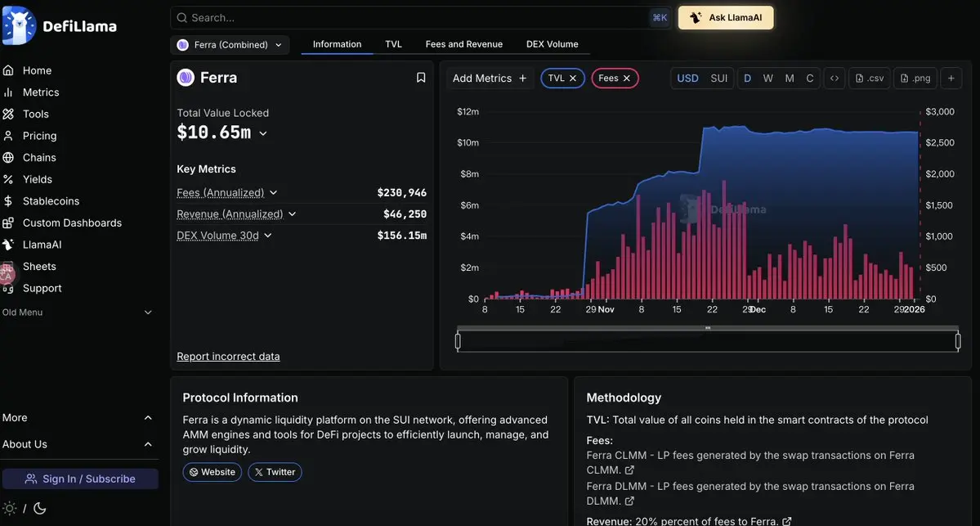980x526 pixels.
Task: Click the Report incorrect data link
Action: [228, 357]
